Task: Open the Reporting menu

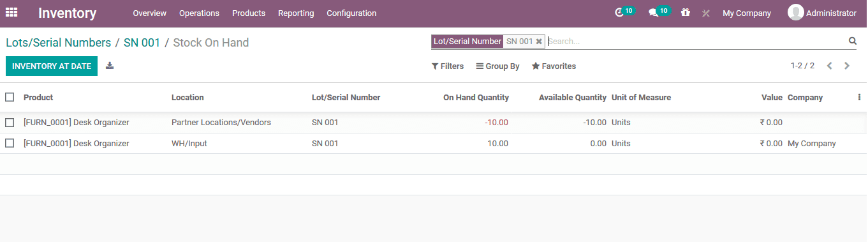Action: 296,13
